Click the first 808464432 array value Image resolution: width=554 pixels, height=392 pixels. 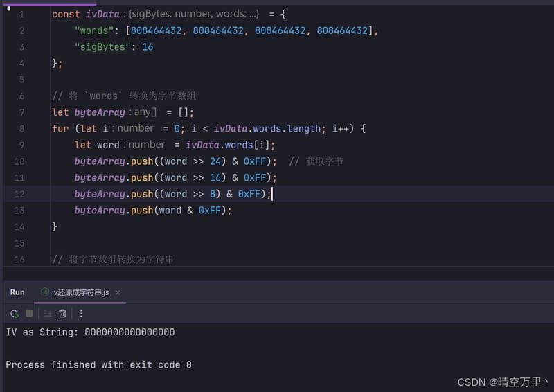tap(156, 30)
